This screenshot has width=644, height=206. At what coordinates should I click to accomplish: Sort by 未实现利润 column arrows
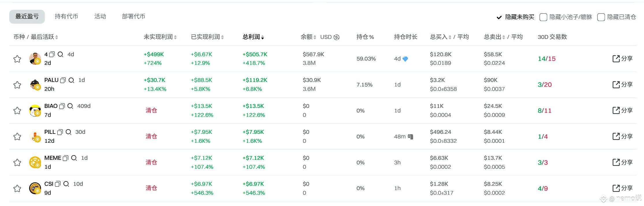point(175,37)
